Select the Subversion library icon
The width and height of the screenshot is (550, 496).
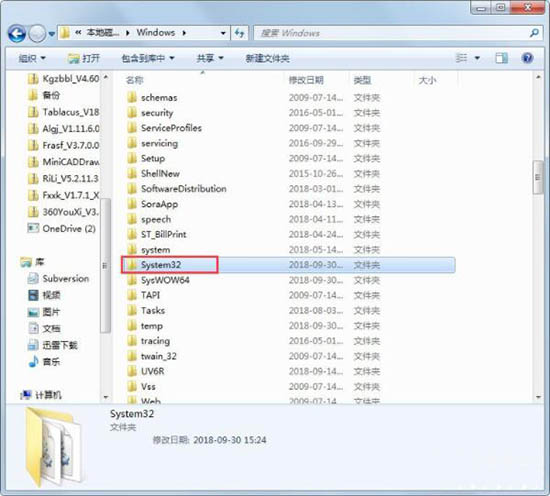click(x=33, y=279)
